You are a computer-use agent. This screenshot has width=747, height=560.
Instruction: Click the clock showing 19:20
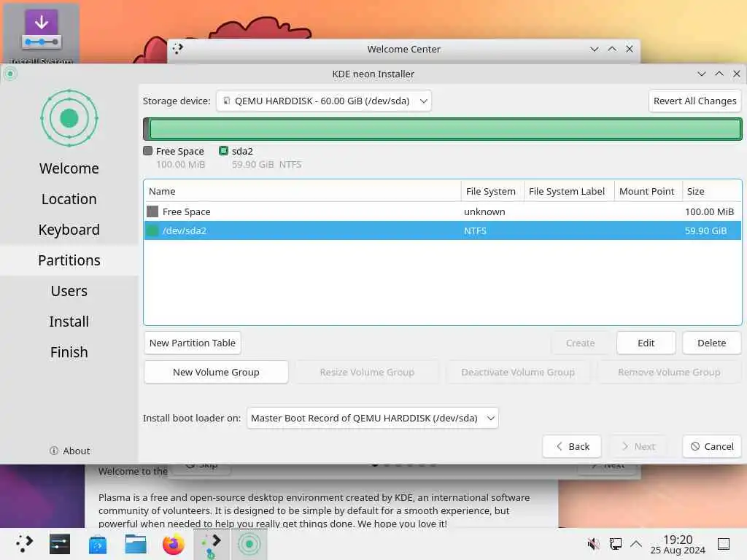click(678, 544)
